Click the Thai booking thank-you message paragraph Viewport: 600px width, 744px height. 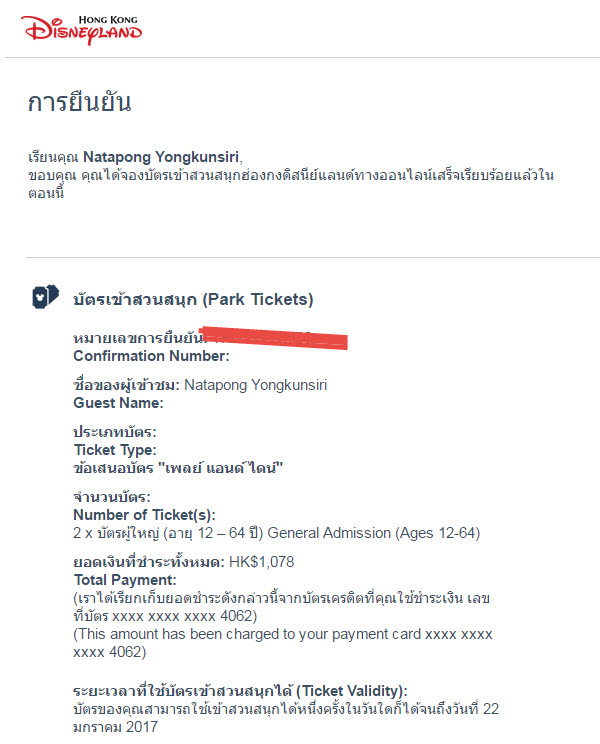point(291,184)
